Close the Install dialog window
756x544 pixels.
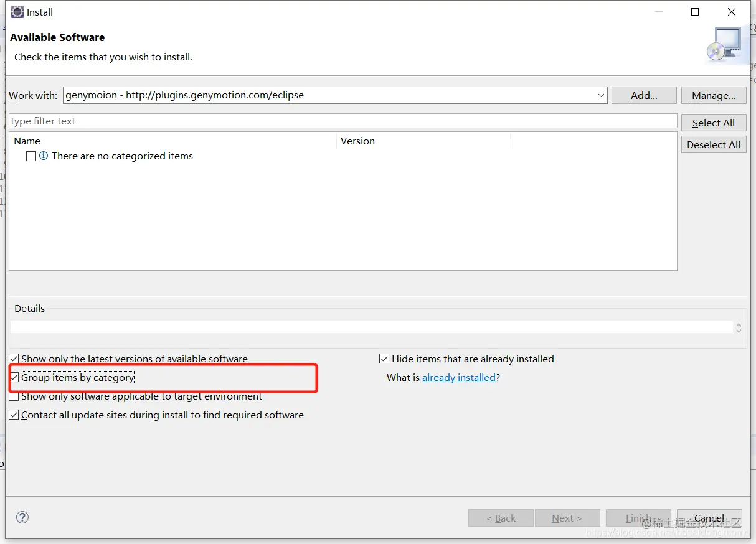[732, 12]
